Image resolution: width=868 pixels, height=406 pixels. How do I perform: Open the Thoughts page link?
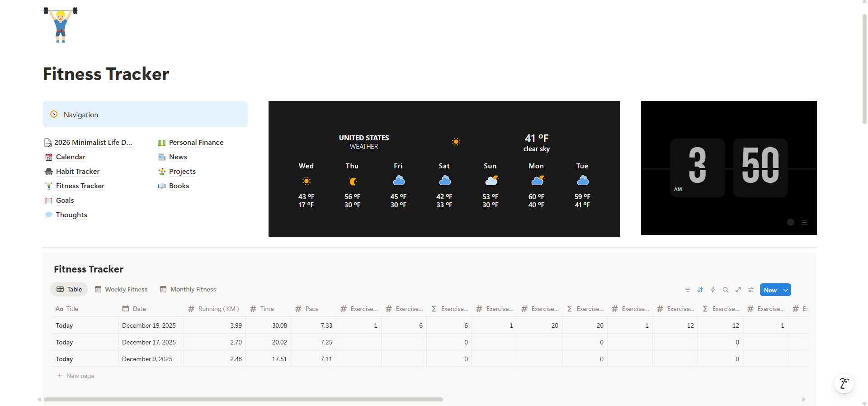(x=71, y=215)
